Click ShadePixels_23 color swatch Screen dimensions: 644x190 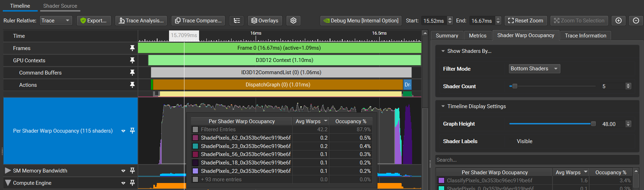(195, 146)
